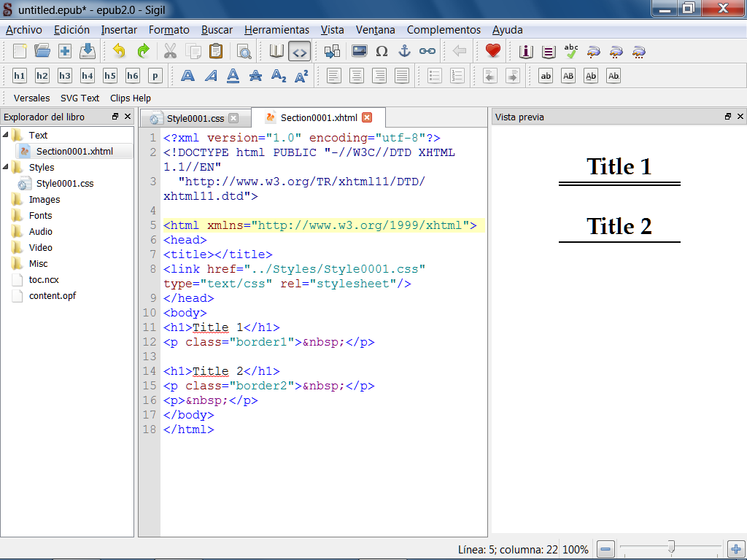This screenshot has height=560, width=747.
Task: Click the Insert Link chain icon
Action: click(x=427, y=51)
